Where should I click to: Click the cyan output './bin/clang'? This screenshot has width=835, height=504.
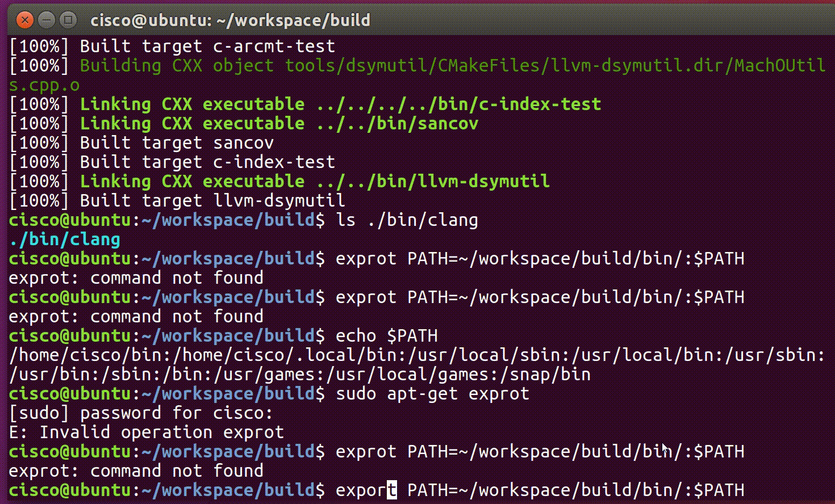point(65,240)
